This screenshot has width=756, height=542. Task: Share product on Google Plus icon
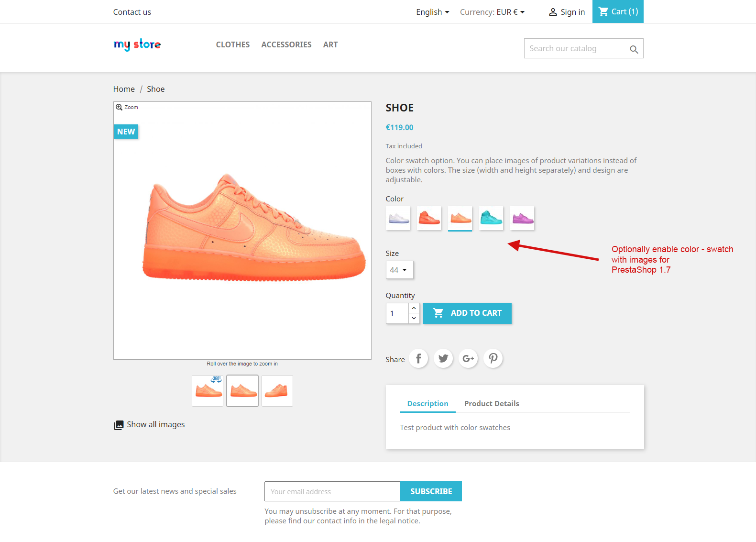tap(468, 358)
